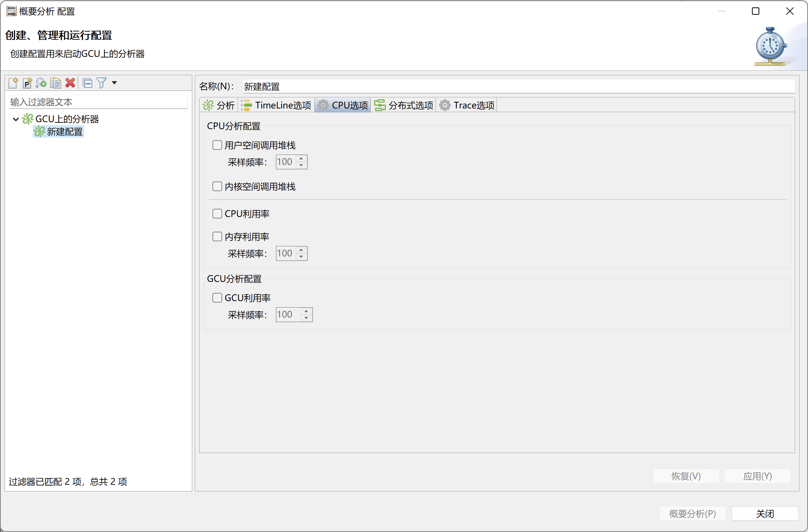
Task: Open the filter dropdown arrow
Action: 114,83
